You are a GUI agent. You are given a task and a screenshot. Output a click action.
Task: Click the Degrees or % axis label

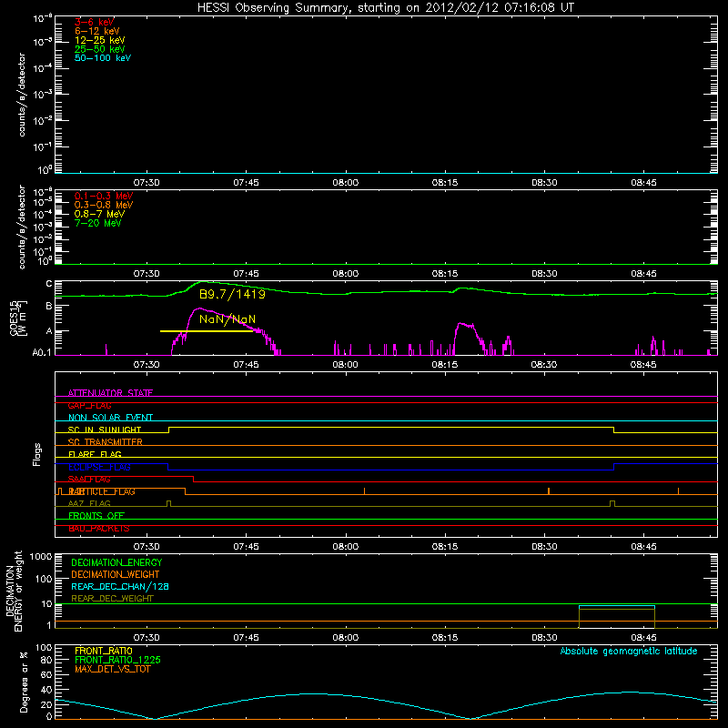24,682
